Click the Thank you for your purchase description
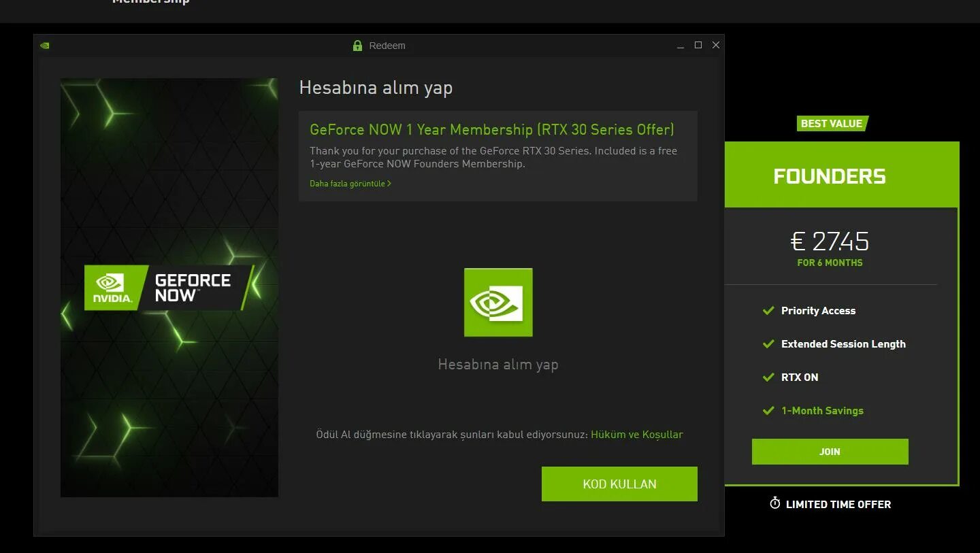 pyautogui.click(x=493, y=157)
